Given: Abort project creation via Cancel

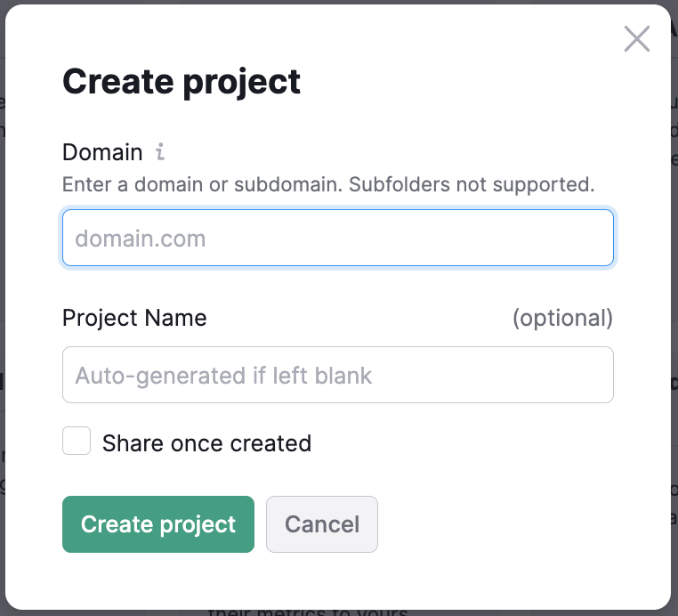Looking at the screenshot, I should pos(322,524).
